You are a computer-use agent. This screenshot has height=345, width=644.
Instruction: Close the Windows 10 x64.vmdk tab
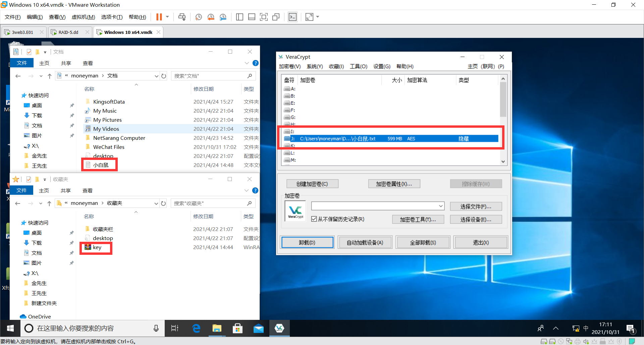[x=158, y=32]
